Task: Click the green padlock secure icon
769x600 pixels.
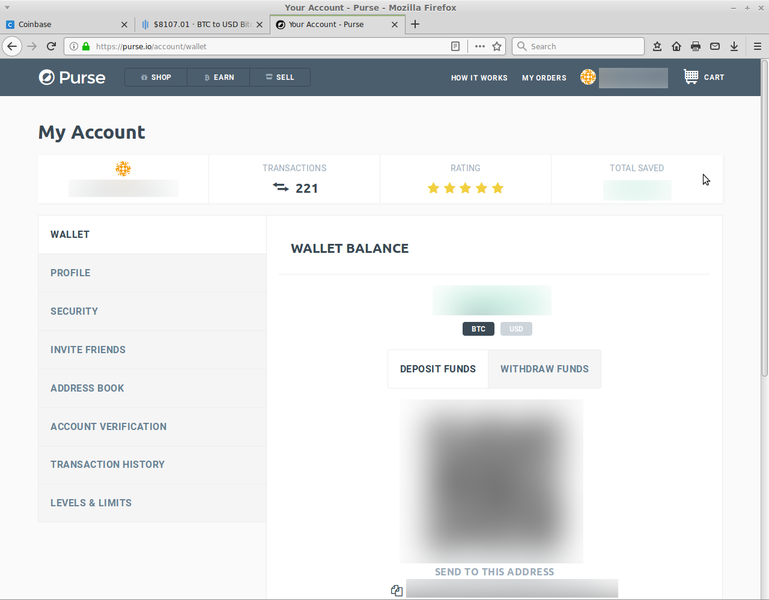Action: 86,47
